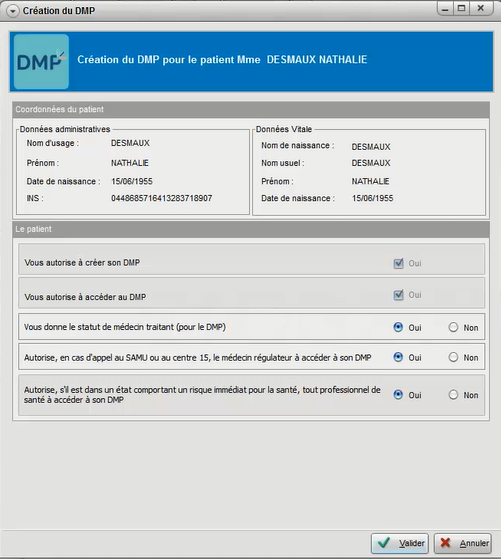Image resolution: width=501 pixels, height=559 pixels.
Task: Select Non for immediate health risk access
Action: click(x=453, y=395)
